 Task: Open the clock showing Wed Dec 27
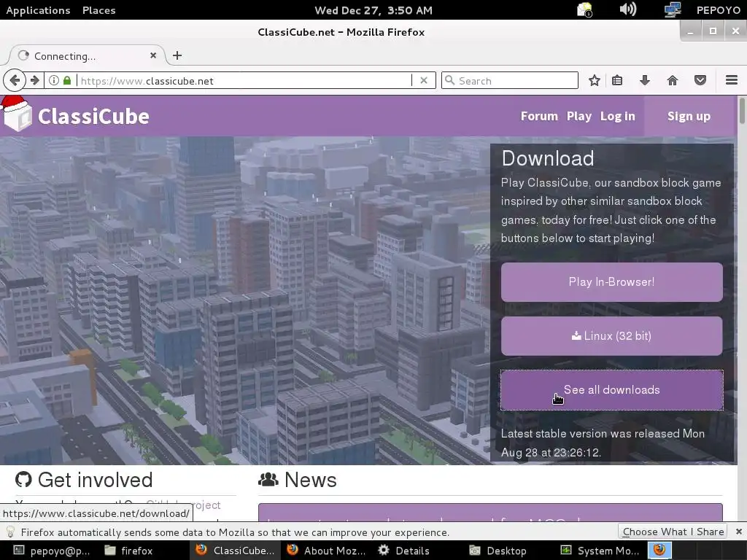(373, 10)
